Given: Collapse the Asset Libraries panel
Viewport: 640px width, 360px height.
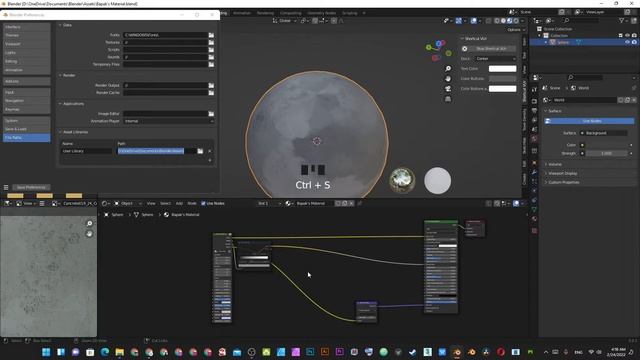Looking at the screenshot, I should (60, 132).
